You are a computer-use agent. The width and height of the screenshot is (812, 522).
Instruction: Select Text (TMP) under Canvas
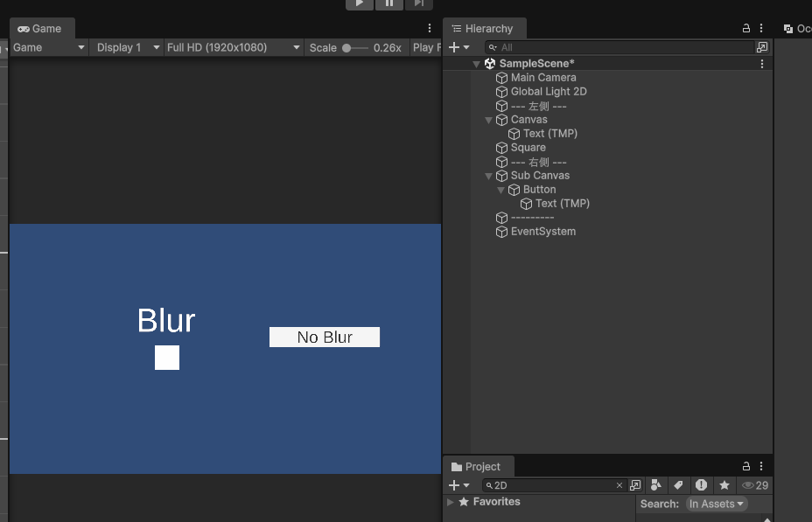pyautogui.click(x=550, y=134)
